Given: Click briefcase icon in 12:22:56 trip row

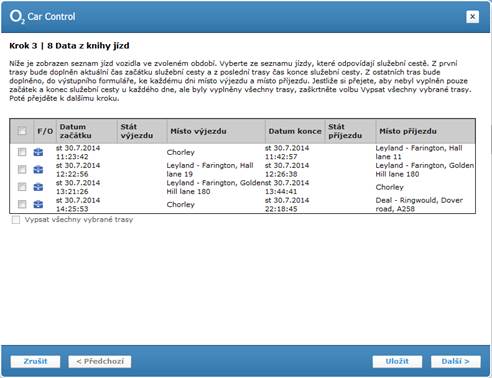Looking at the screenshot, I should point(38,170).
